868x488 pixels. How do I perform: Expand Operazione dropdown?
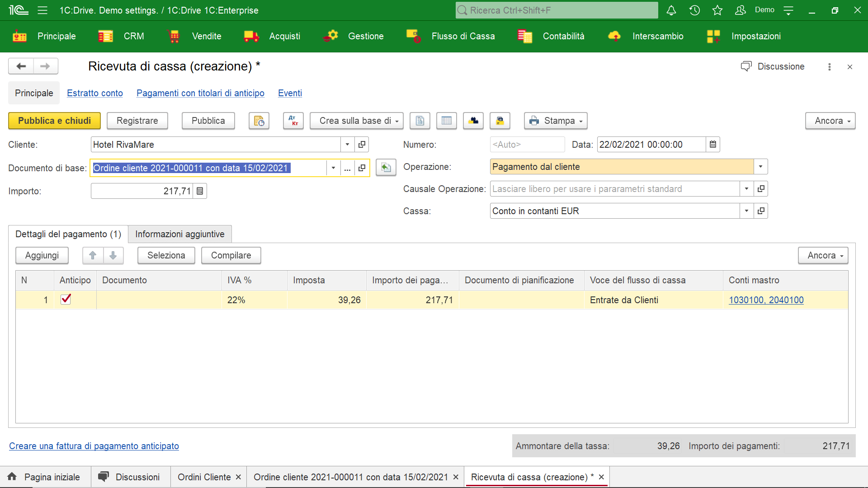(x=760, y=167)
